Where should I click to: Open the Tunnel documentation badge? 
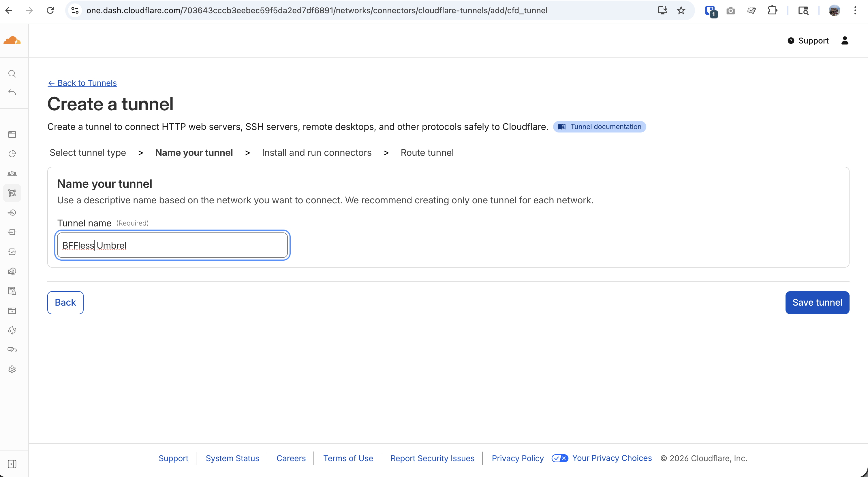pyautogui.click(x=600, y=126)
